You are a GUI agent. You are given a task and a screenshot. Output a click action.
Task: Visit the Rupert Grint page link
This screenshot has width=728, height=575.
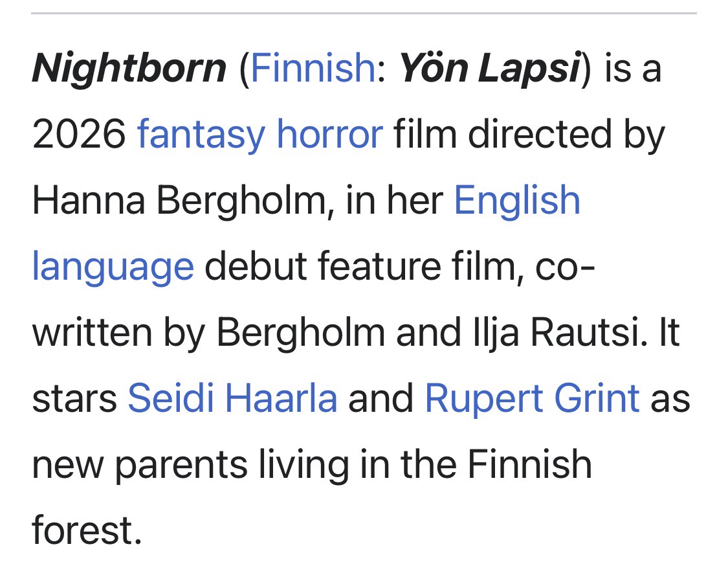tap(532, 397)
